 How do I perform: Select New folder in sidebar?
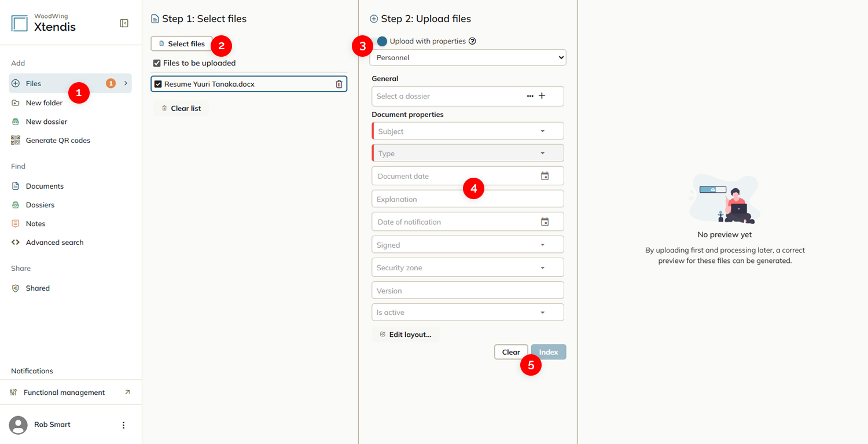click(44, 103)
